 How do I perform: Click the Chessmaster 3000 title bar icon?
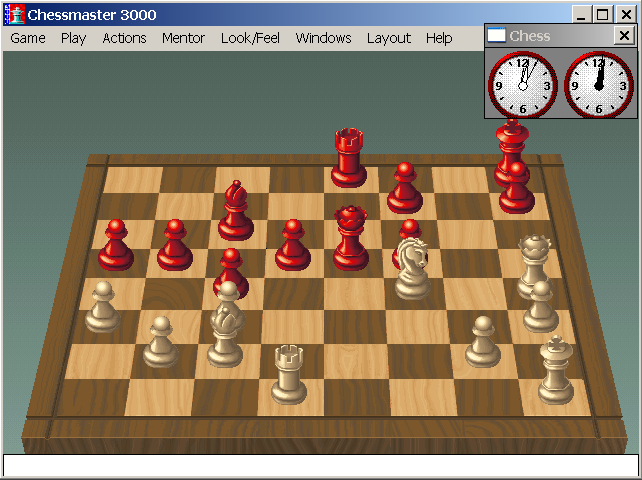point(14,15)
